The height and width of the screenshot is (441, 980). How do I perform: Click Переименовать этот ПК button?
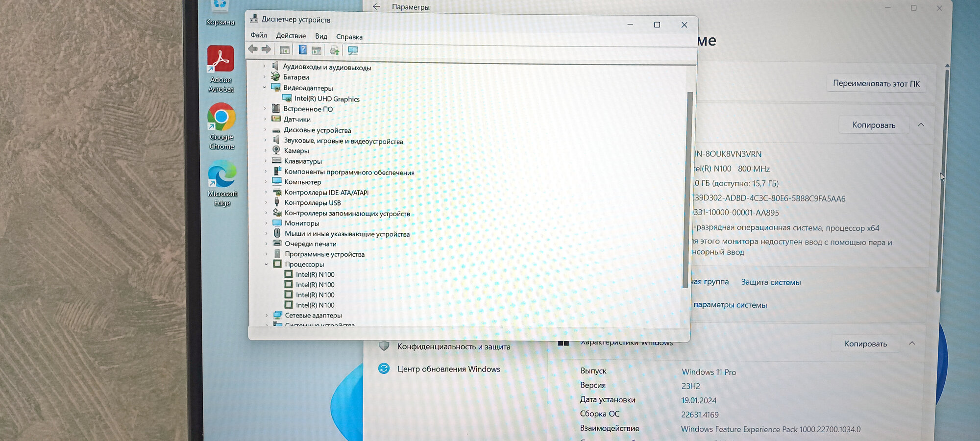pyautogui.click(x=876, y=84)
